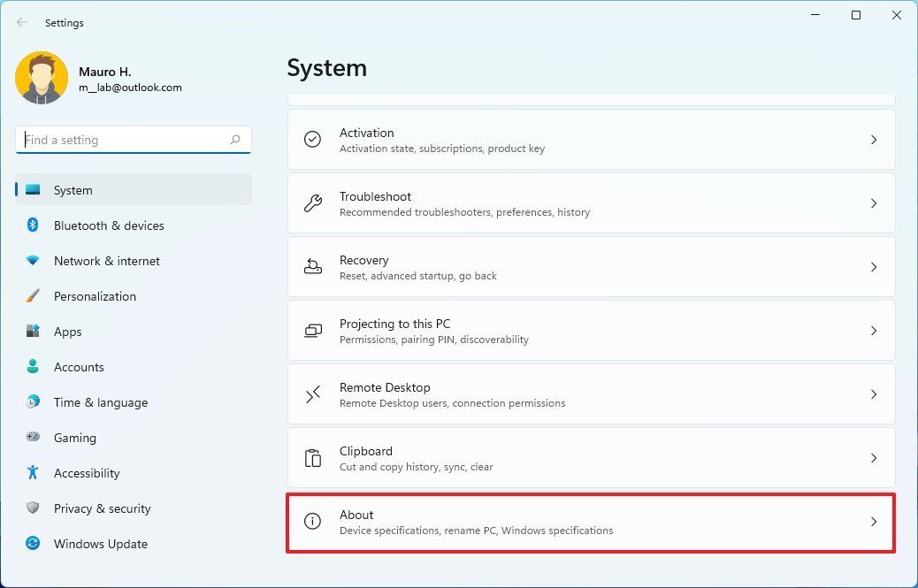
Task: Click the Time & language globe icon
Action: (x=33, y=401)
